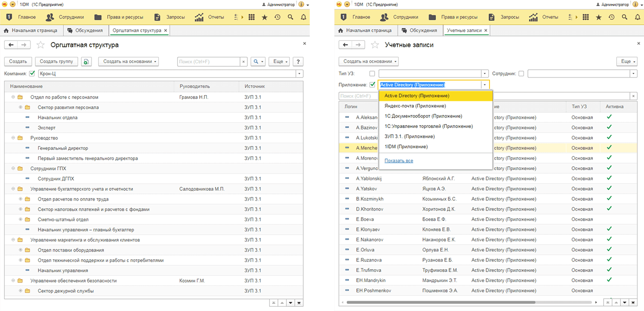Open the Еще button in Учетные записи
The width and height of the screenshot is (644, 311).
click(627, 62)
